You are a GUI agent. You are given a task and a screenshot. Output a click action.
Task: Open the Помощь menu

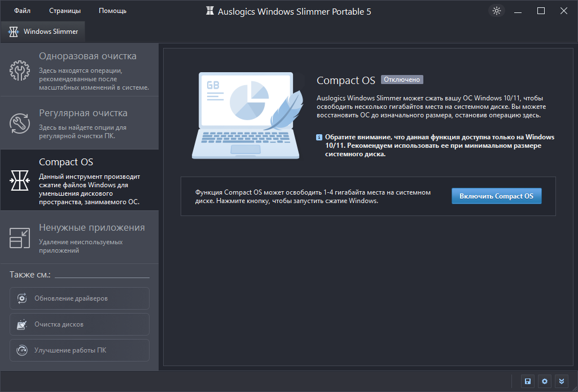[x=112, y=11]
